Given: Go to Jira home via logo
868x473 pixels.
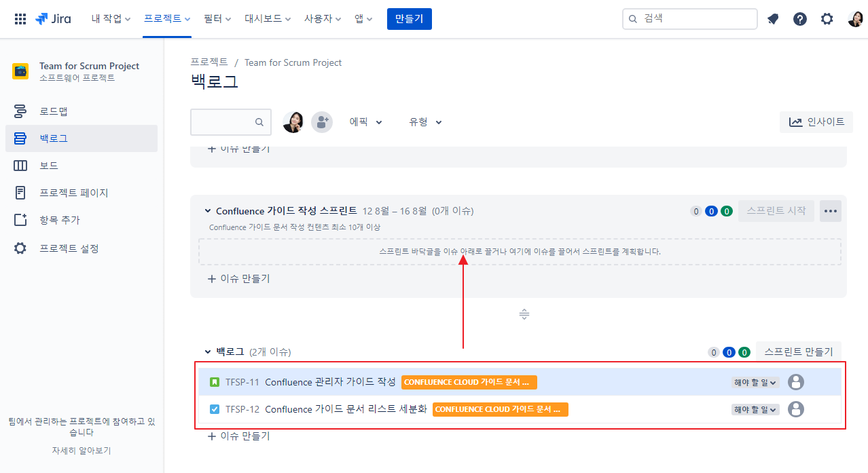Looking at the screenshot, I should (x=54, y=19).
